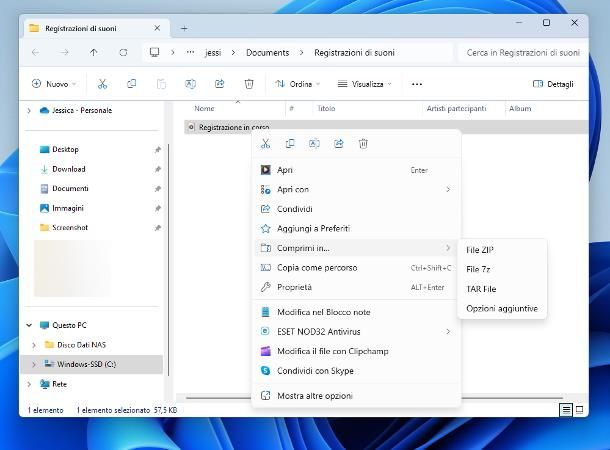Screen dimensions: 610x450
Task: Open the Ordina sort dropdown
Action: click(294, 84)
